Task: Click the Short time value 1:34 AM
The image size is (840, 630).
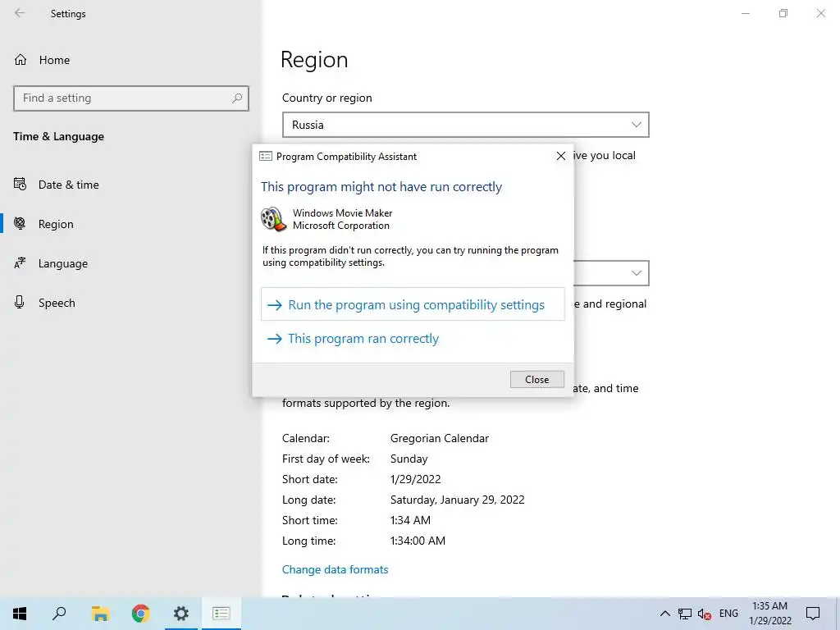Action: [410, 520]
